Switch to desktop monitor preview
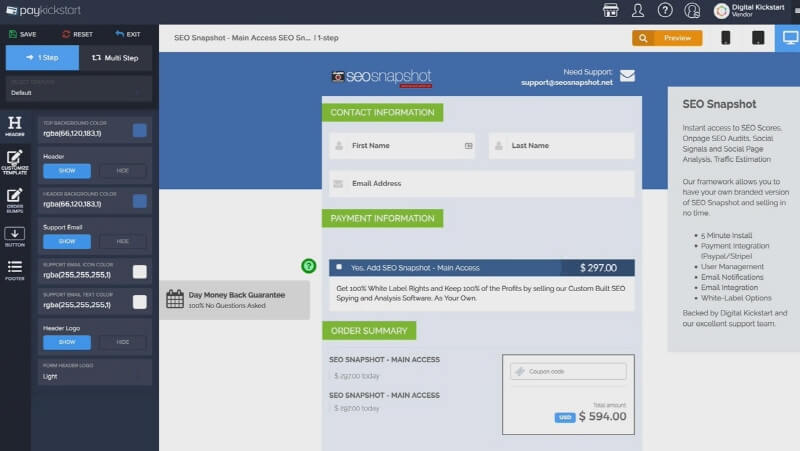 point(790,38)
